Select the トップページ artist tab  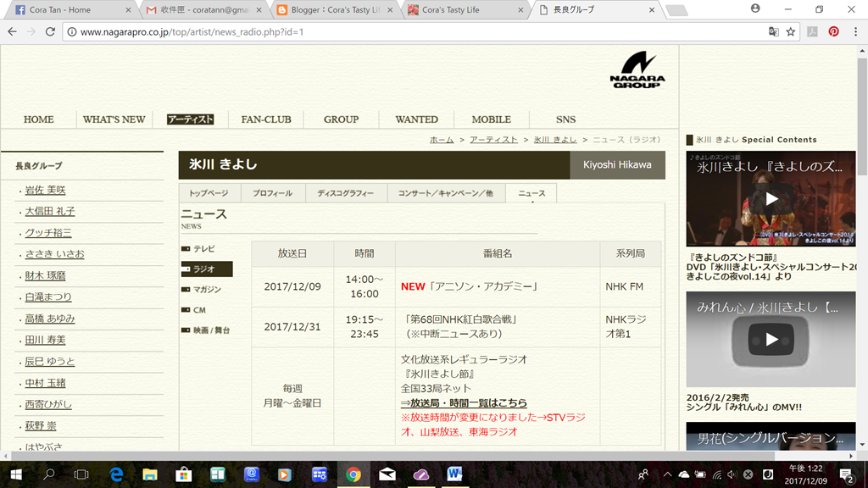pos(209,193)
